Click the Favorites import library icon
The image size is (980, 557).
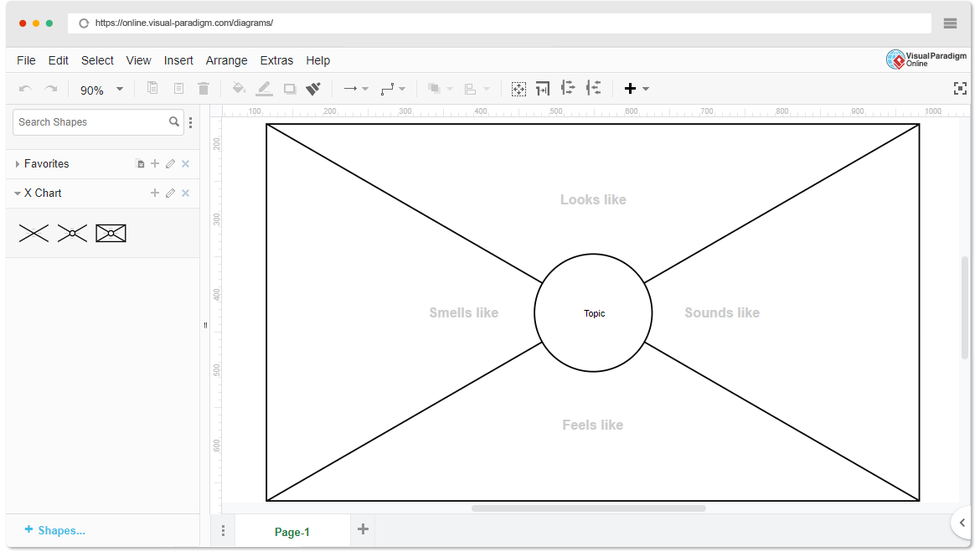point(140,164)
